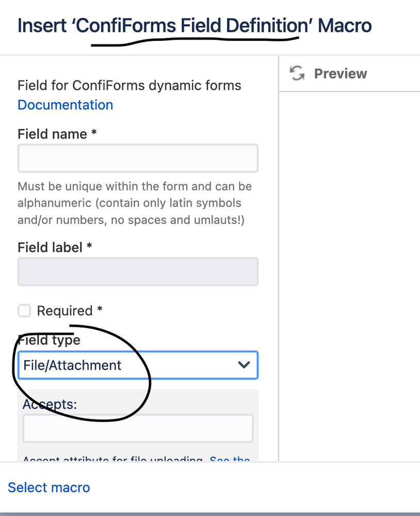Click the chevron on the File/Attachment selector
Image resolution: width=420 pixels, height=516 pixels.
tap(244, 365)
